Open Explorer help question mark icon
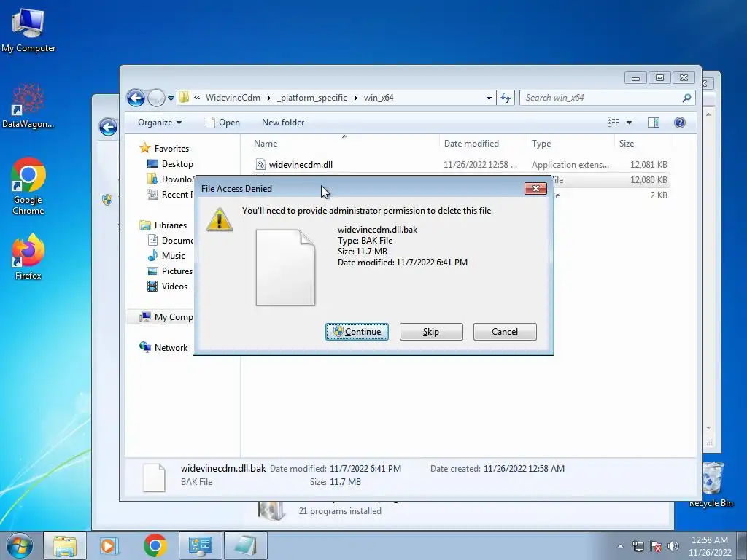 click(680, 122)
